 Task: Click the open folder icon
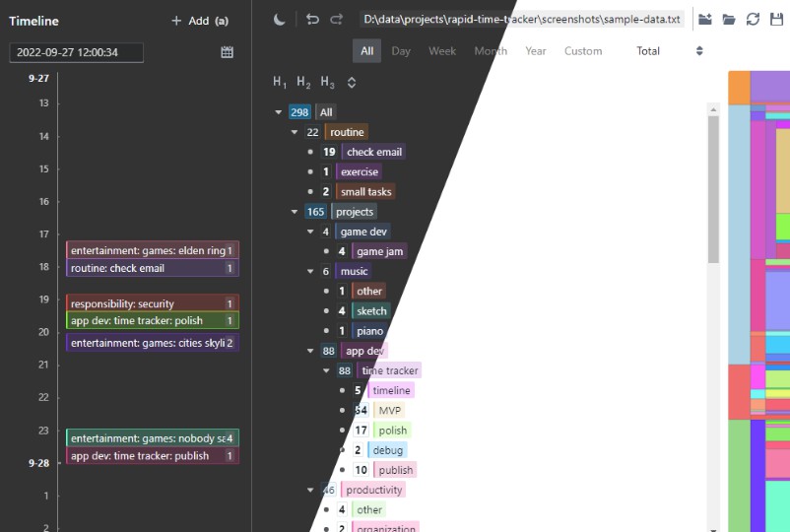coord(729,19)
